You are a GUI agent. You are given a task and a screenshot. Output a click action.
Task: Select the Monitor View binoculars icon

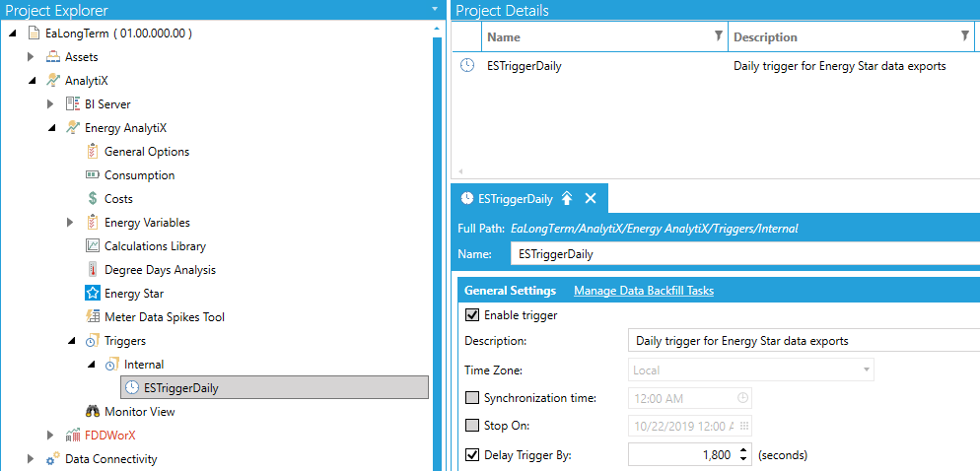click(93, 412)
